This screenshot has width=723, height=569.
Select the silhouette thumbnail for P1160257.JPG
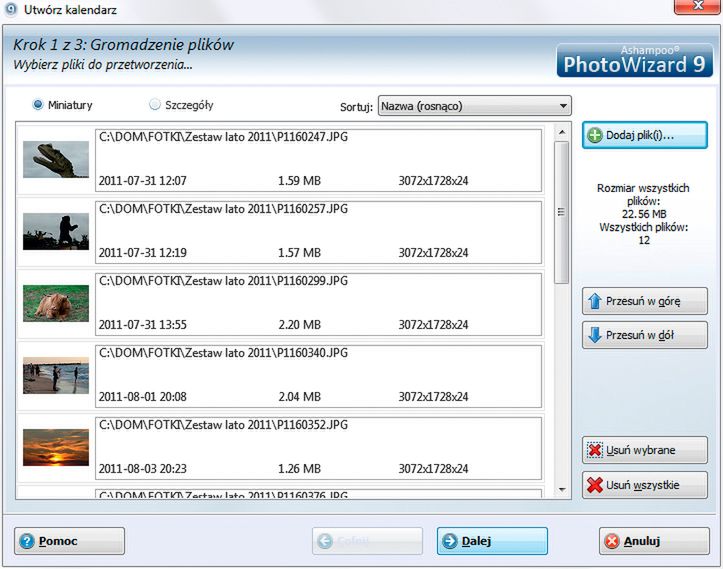(56, 231)
